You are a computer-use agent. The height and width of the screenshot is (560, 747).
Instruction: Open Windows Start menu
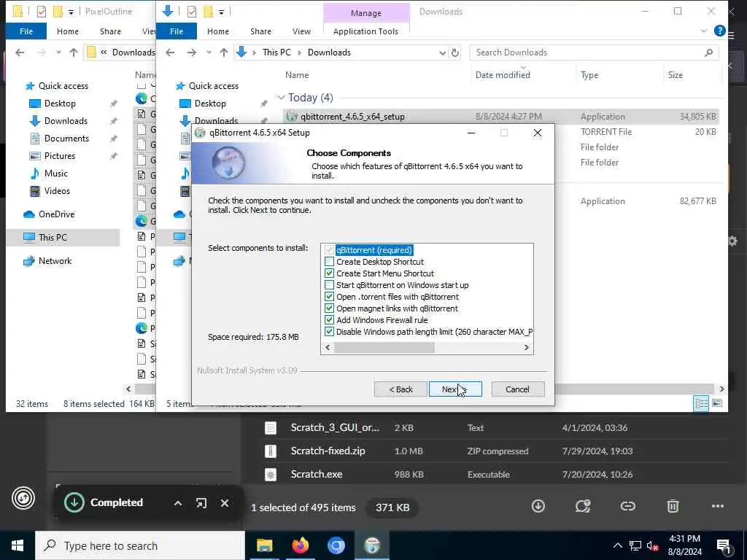(x=18, y=545)
